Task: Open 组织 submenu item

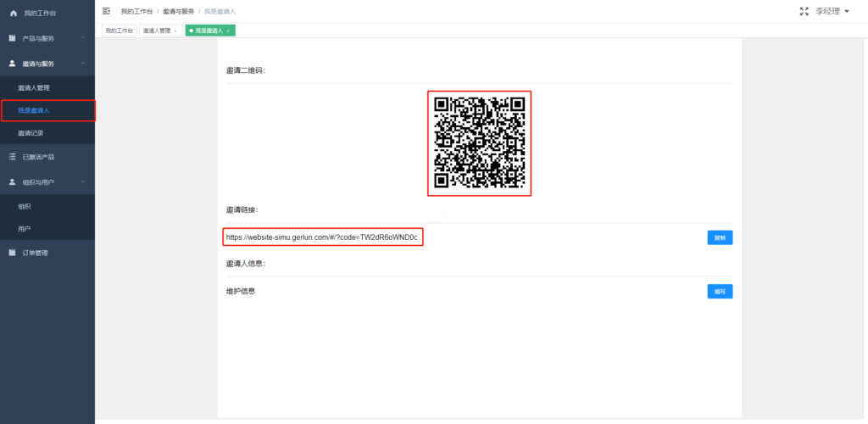Action: click(47, 206)
